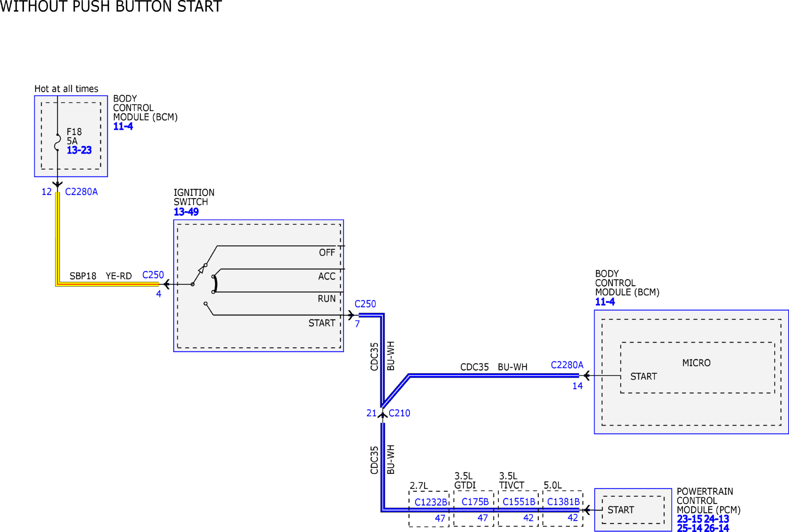
Task: Click the MICRO label inside the BCM
Action: point(696,363)
